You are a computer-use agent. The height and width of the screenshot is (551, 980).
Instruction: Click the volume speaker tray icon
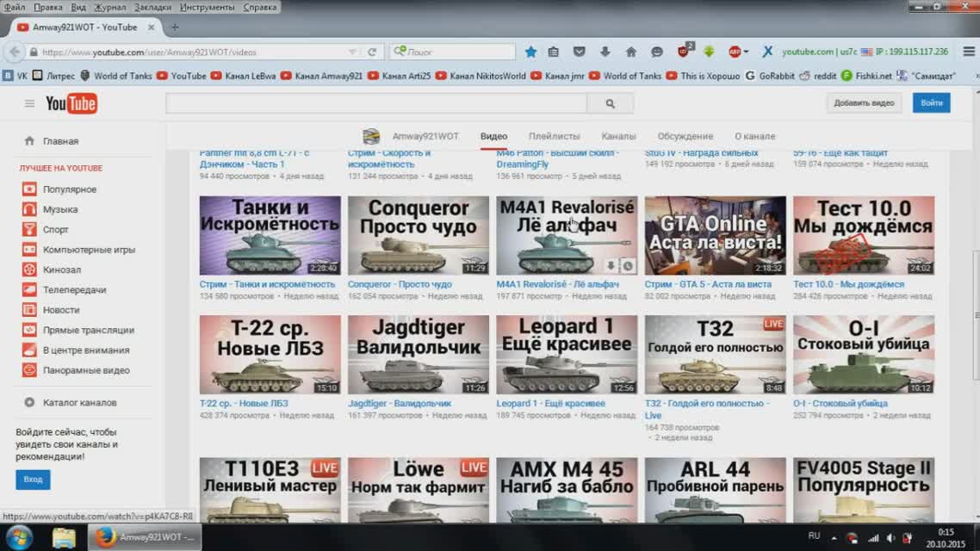click(890, 538)
